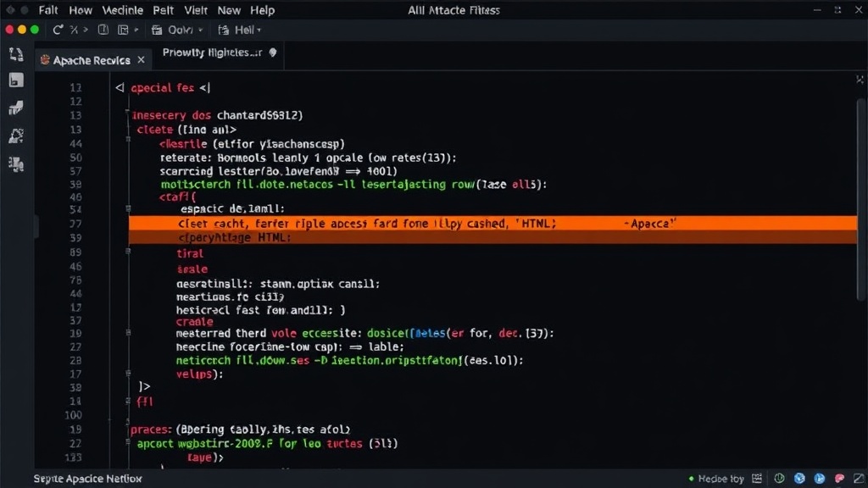This screenshot has height=488, width=868.
Task: Click the '-Apacca' text on highlighted line
Action: [650, 224]
